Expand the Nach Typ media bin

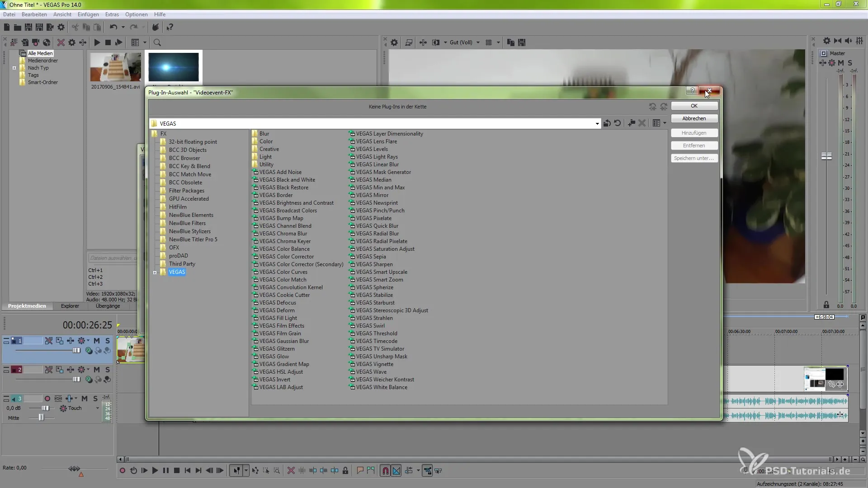coord(14,68)
